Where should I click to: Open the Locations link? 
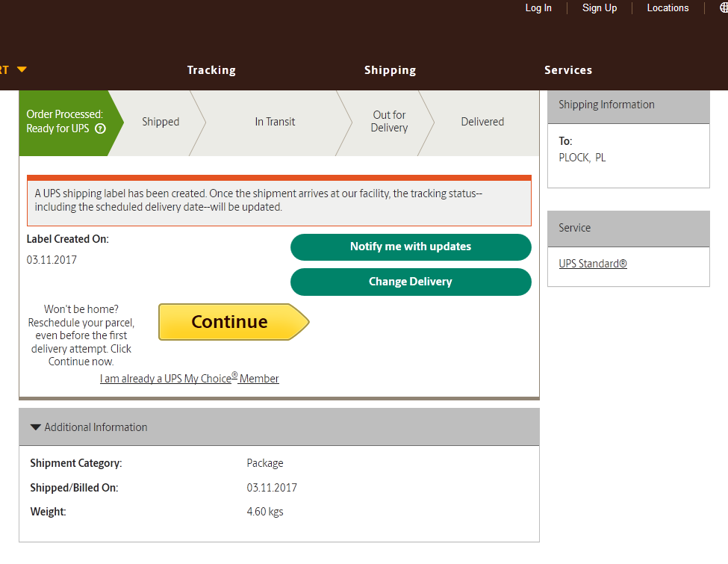pyautogui.click(x=668, y=8)
